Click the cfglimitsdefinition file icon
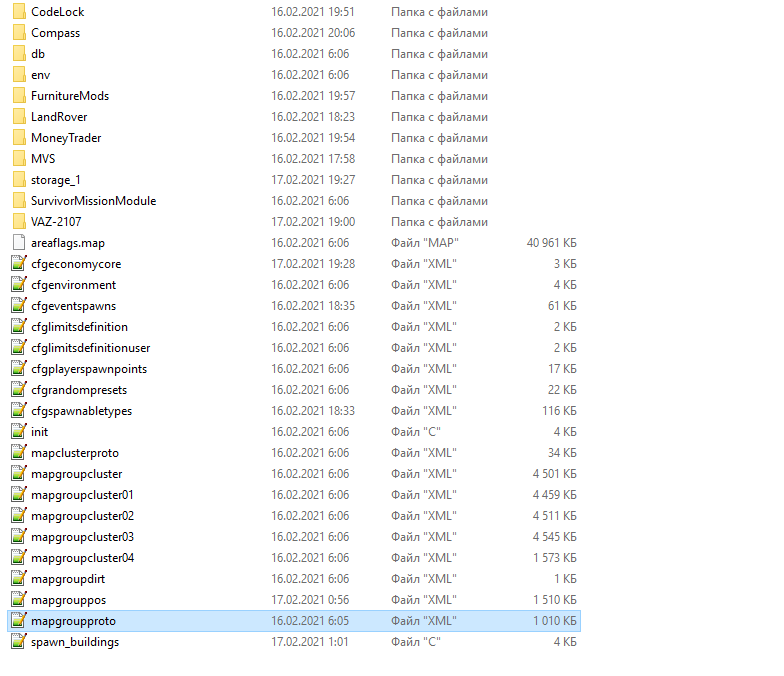The height and width of the screenshot is (676, 784). coord(19,326)
